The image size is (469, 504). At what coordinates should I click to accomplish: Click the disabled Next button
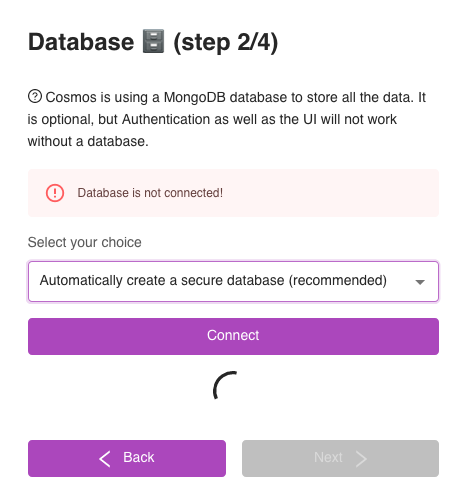340,458
